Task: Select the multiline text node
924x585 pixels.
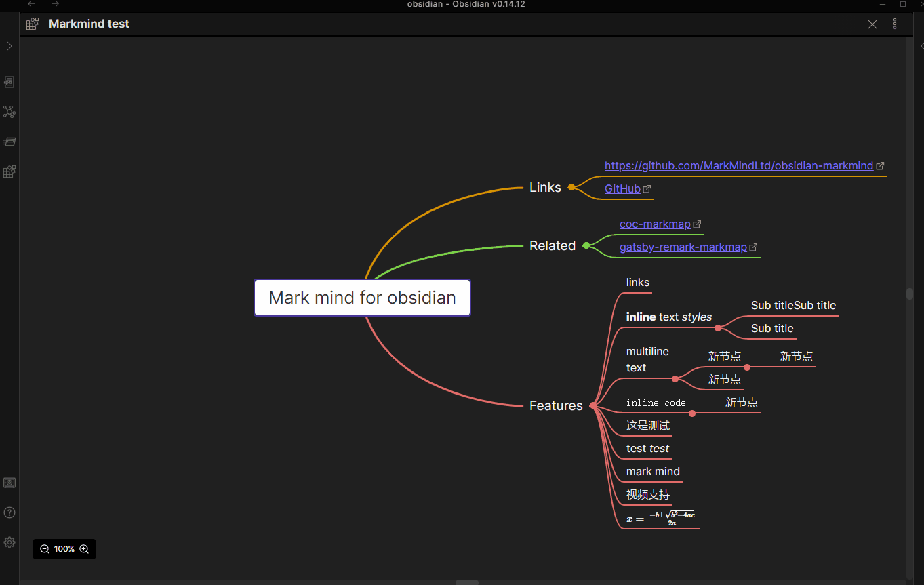Action: click(647, 359)
